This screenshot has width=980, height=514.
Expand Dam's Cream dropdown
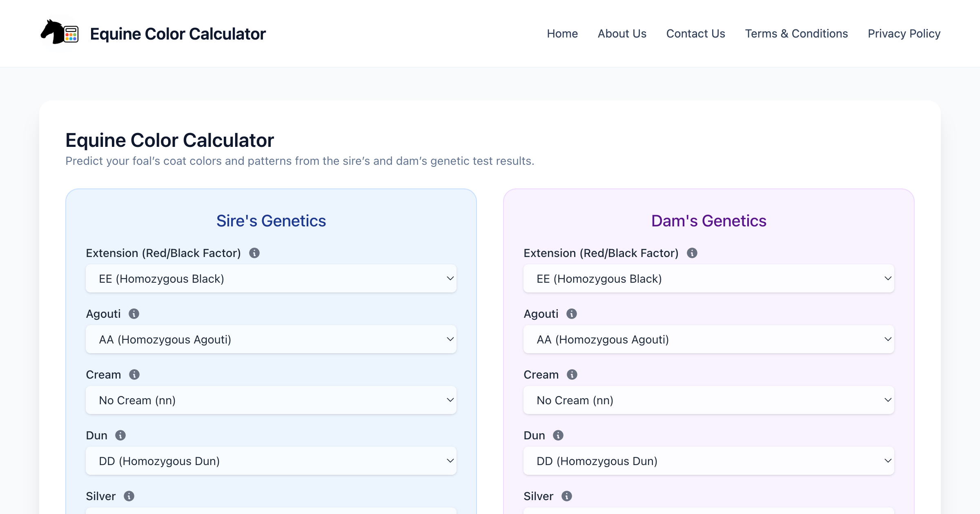pos(708,400)
